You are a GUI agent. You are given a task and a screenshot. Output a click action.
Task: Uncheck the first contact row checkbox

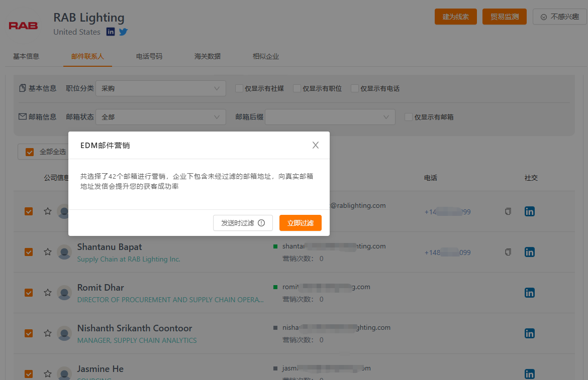[29, 211]
